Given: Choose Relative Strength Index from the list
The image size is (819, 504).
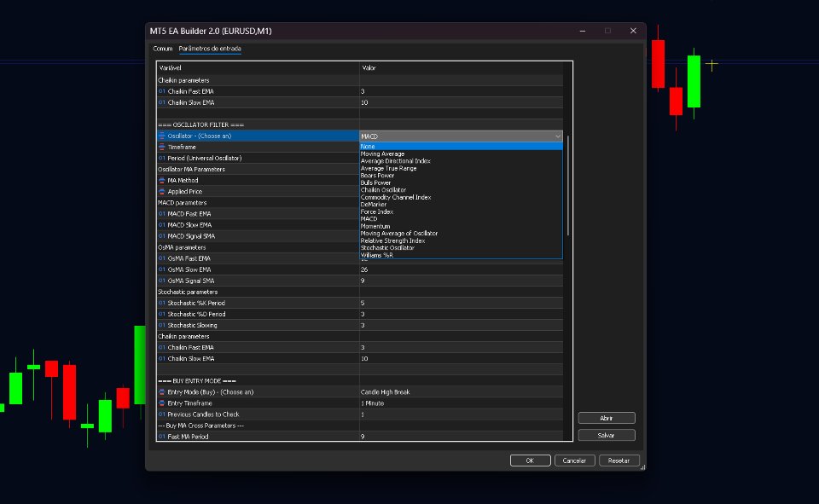Looking at the screenshot, I should pyautogui.click(x=461, y=240).
